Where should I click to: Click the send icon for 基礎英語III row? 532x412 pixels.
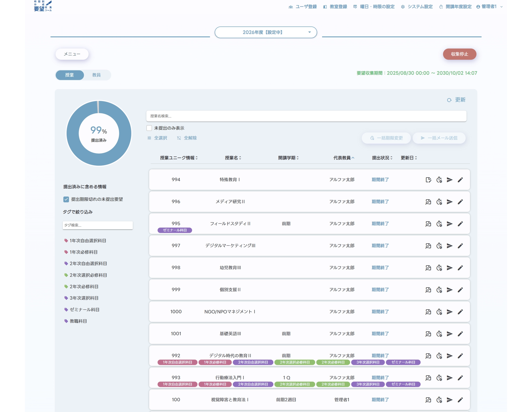(449, 334)
